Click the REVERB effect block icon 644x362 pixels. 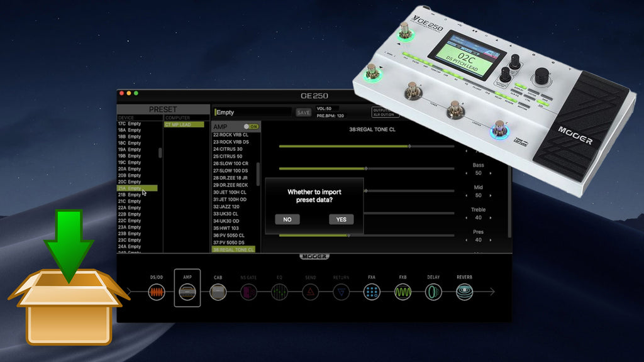click(x=464, y=292)
